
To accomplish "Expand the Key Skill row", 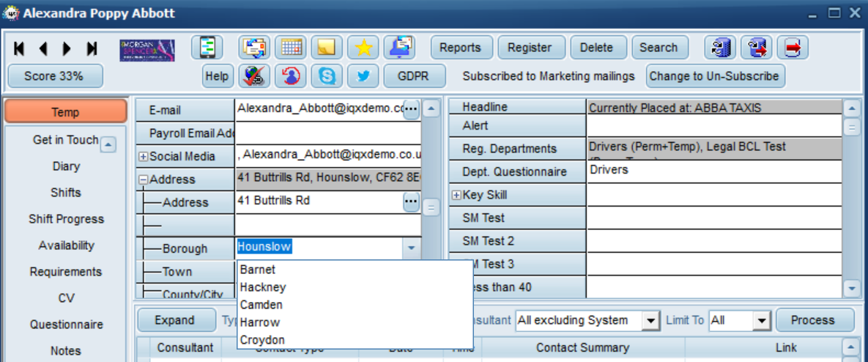I will tap(456, 196).
